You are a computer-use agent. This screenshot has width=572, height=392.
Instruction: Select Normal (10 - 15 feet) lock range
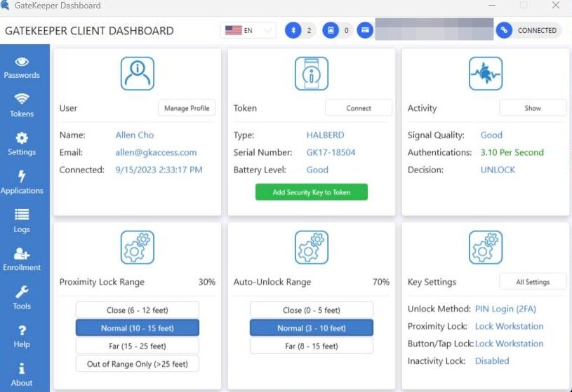pyautogui.click(x=138, y=327)
